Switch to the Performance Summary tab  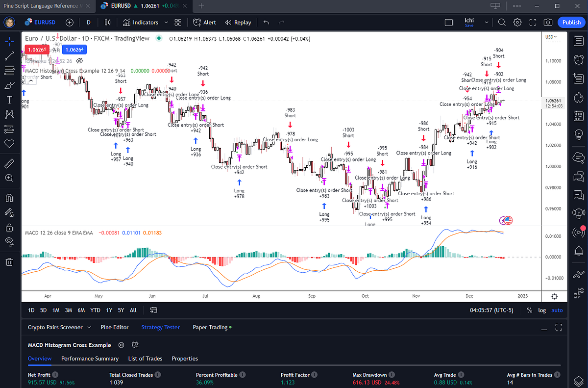(x=90, y=359)
